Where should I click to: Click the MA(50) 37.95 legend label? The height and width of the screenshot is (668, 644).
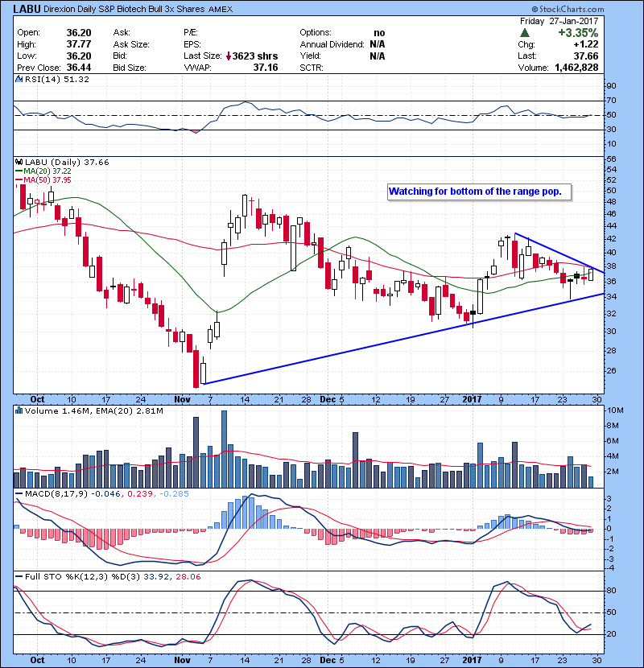click(x=47, y=179)
